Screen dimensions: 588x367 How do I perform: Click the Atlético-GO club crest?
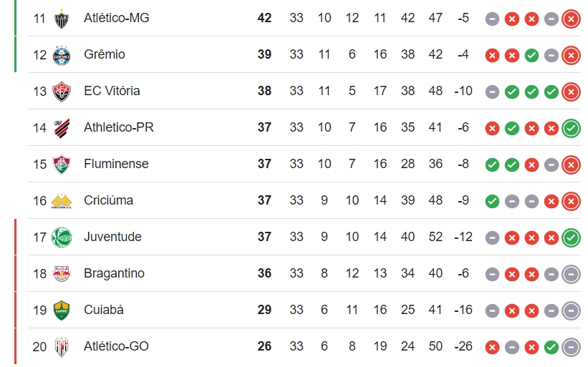tap(62, 347)
